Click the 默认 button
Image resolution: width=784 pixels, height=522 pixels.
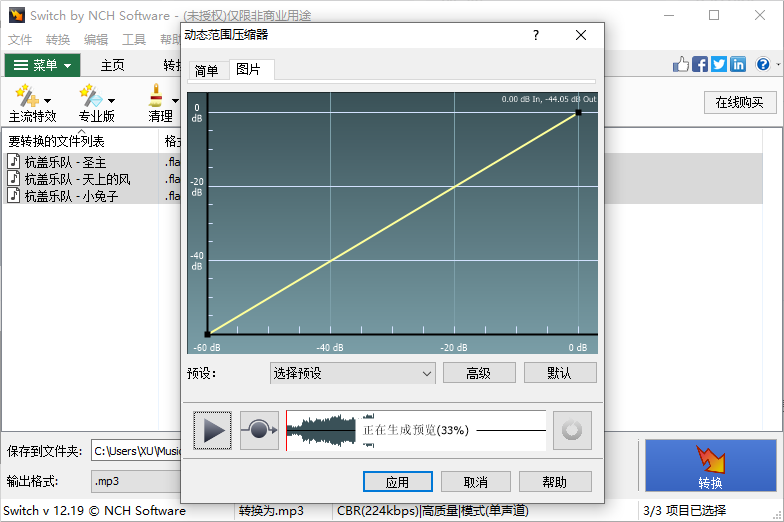(560, 373)
